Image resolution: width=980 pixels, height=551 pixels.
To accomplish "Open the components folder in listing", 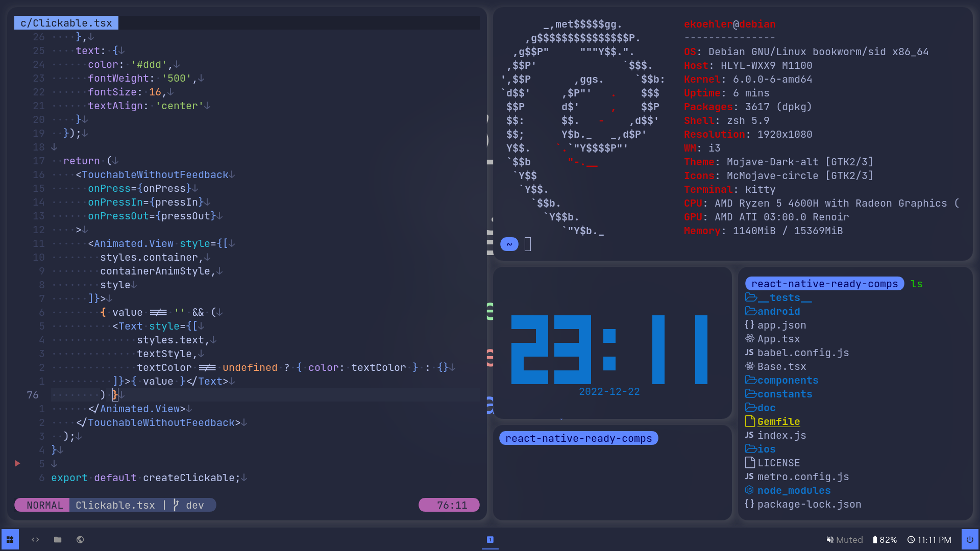I will pos(787,380).
